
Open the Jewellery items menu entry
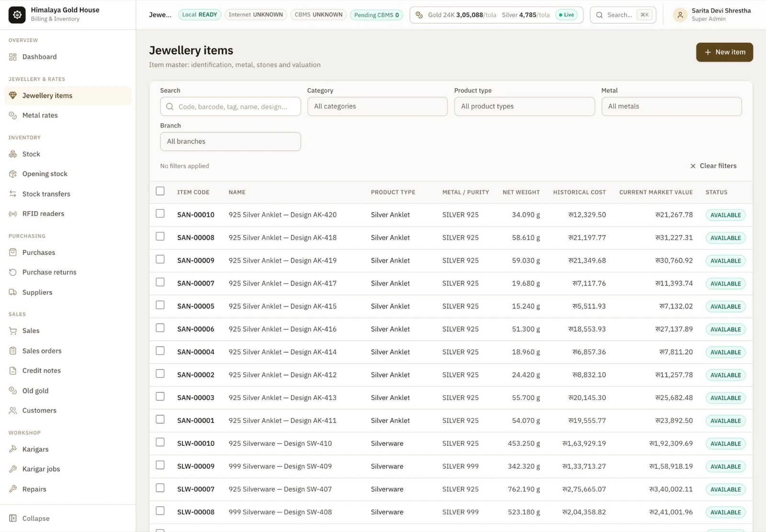point(68,96)
